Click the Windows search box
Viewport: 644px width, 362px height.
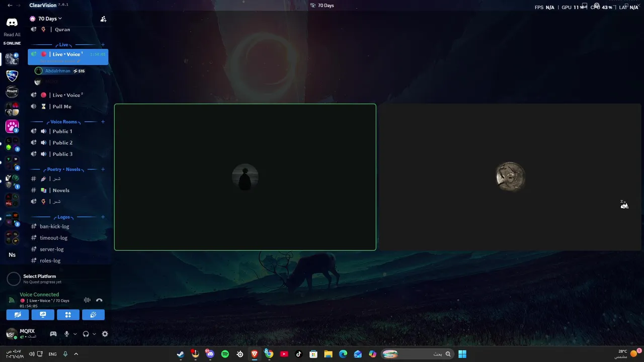tap(417, 354)
